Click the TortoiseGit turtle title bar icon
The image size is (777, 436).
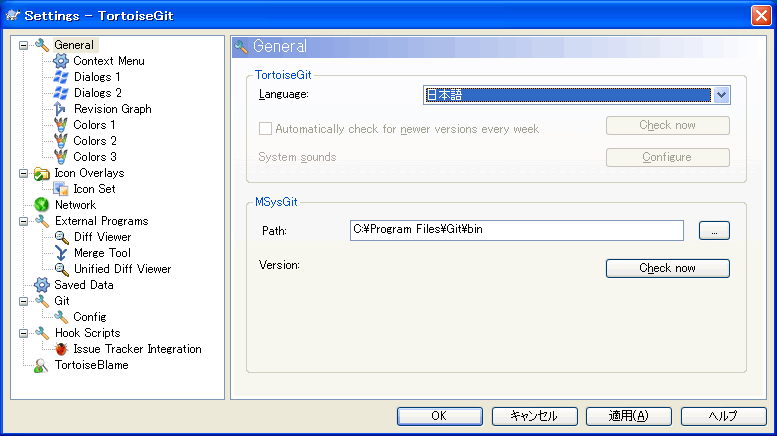tap(12, 15)
